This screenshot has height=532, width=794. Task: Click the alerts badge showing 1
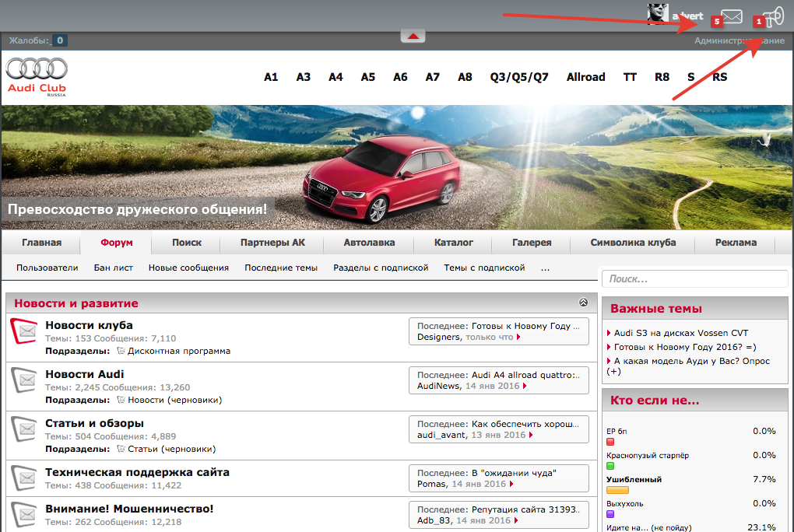coord(758,22)
